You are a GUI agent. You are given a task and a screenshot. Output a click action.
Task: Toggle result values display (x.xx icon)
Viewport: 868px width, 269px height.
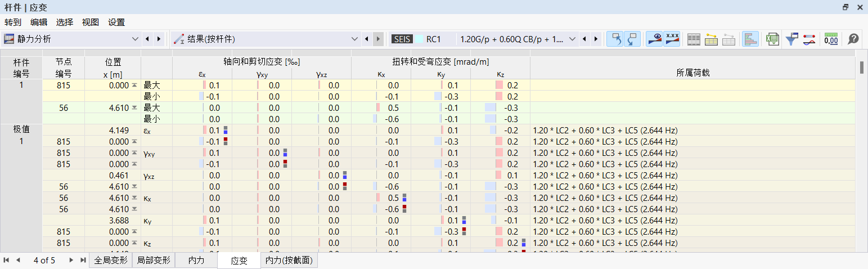point(671,39)
